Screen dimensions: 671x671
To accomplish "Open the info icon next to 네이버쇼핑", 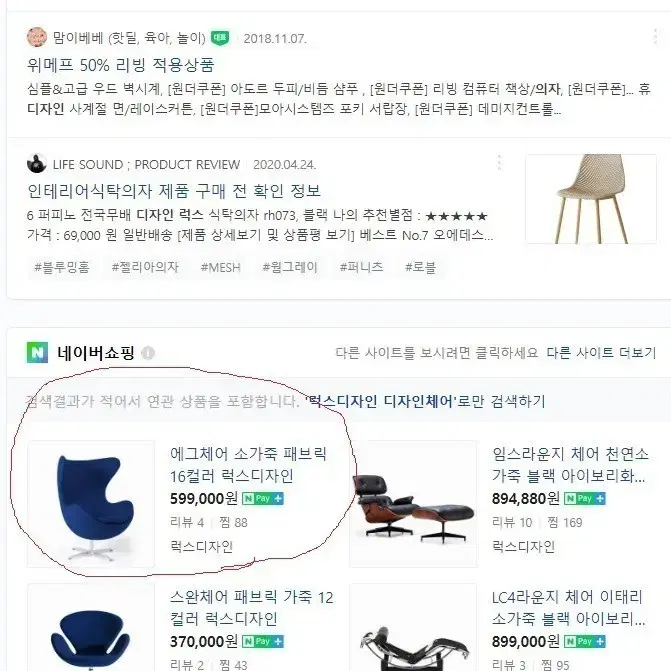I will (148, 353).
